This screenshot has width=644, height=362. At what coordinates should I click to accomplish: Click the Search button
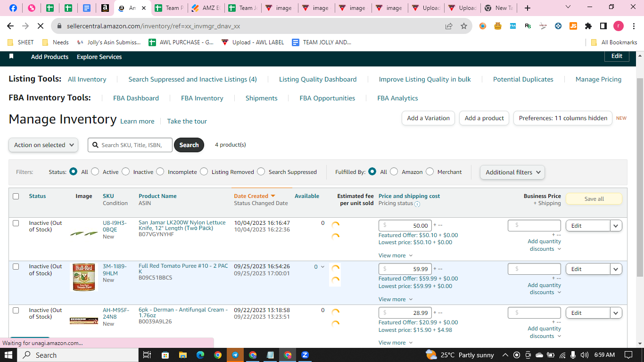pos(189,145)
